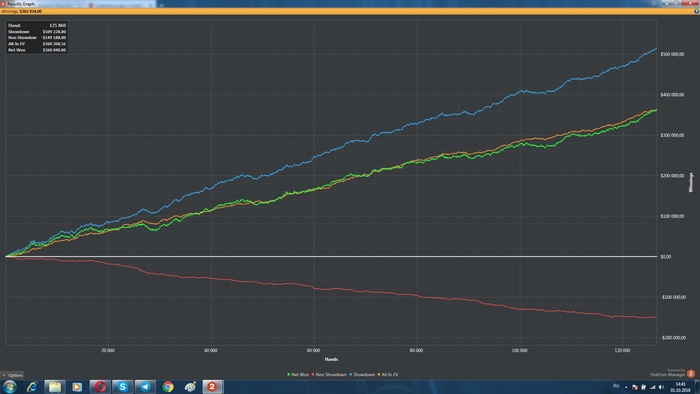Screen dimensions: 700x394
Task: Open the Windows Start menu
Action: [x=9, y=387]
